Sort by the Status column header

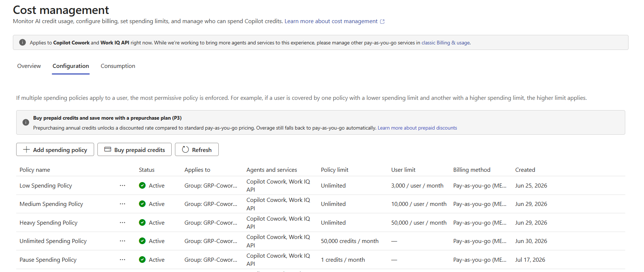click(147, 170)
